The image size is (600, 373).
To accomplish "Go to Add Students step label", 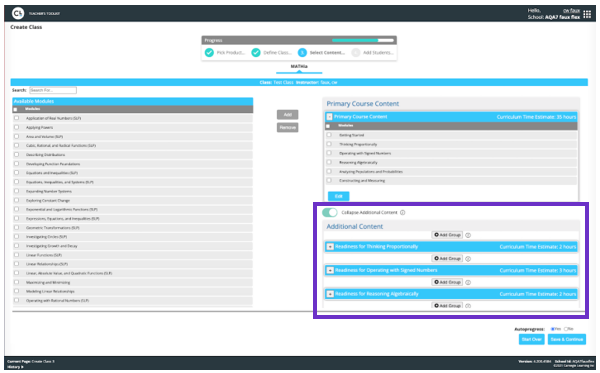I will coord(378,53).
